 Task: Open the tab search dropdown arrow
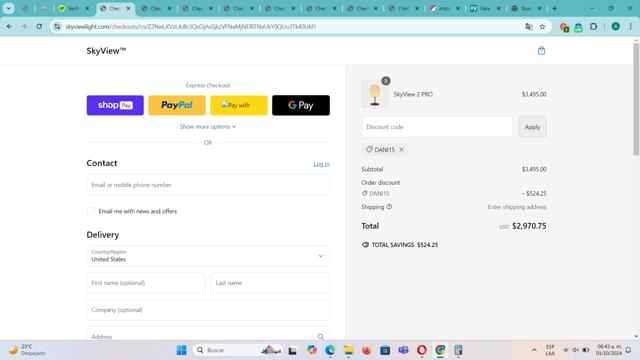8,8
